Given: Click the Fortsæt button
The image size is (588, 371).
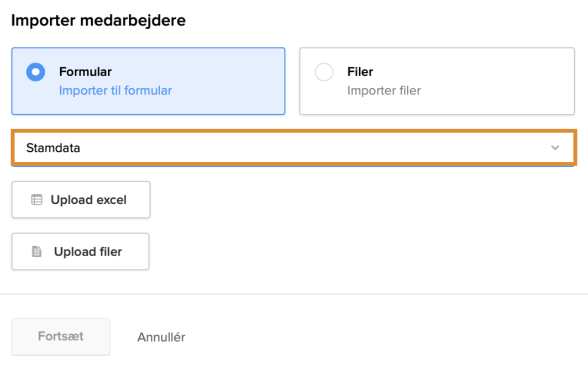Looking at the screenshot, I should click(61, 336).
